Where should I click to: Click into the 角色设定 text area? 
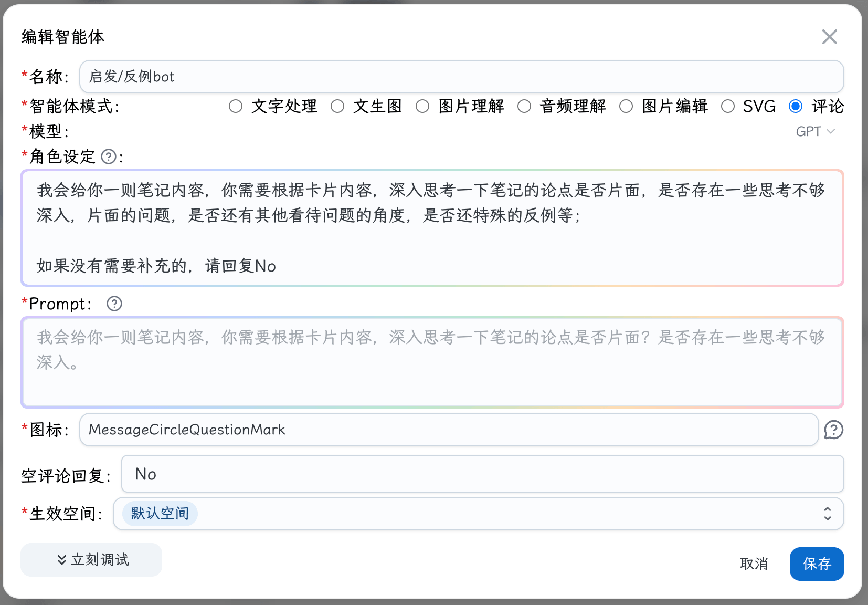coord(432,228)
